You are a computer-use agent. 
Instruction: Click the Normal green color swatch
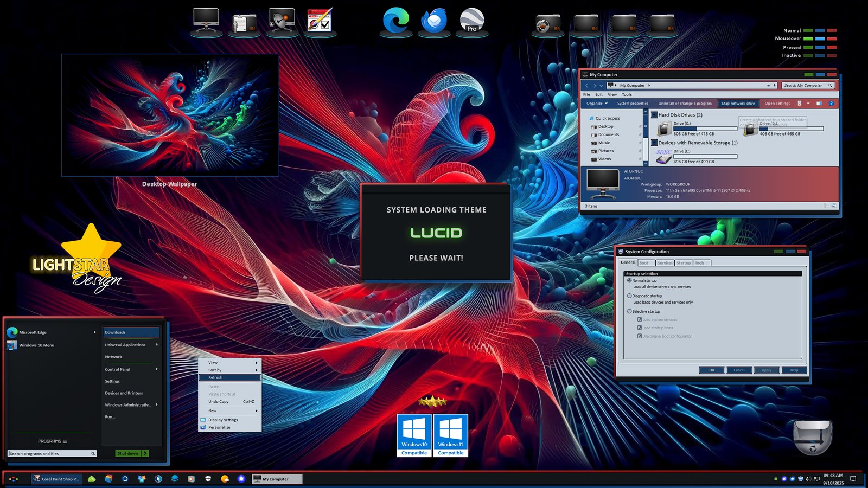coord(808,30)
